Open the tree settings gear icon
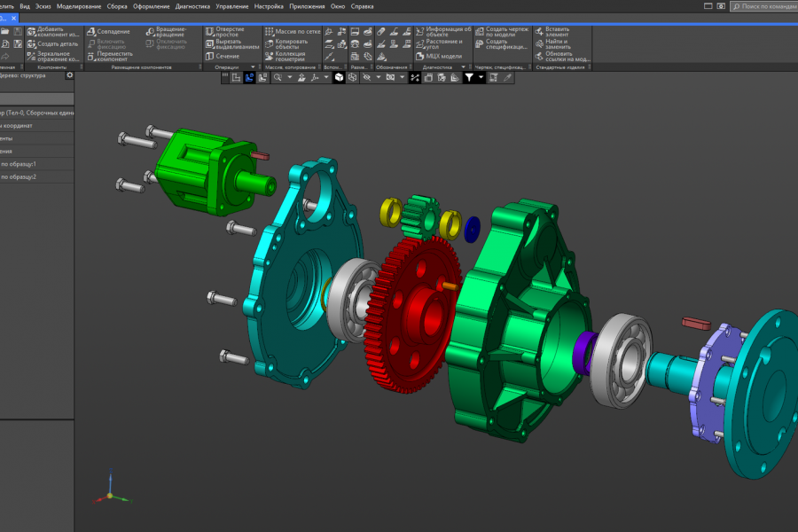The image size is (798, 532). [70, 75]
